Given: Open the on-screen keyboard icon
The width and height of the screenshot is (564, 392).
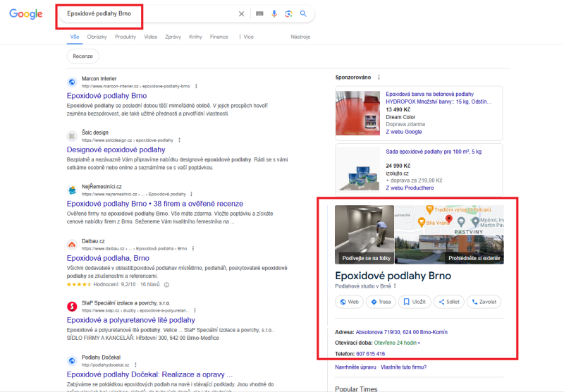Looking at the screenshot, I should pyautogui.click(x=259, y=13).
